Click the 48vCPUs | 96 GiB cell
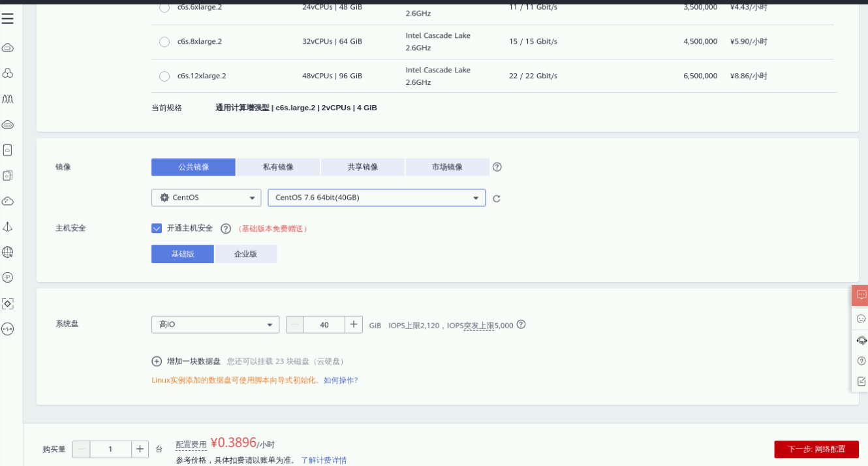The height and width of the screenshot is (466, 868). [x=332, y=76]
